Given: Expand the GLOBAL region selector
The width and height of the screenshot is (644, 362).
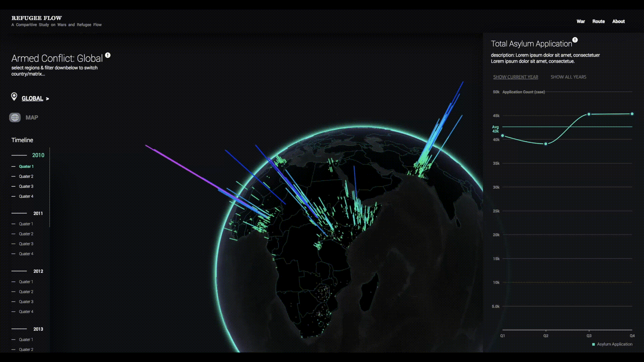Looking at the screenshot, I should point(32,99).
